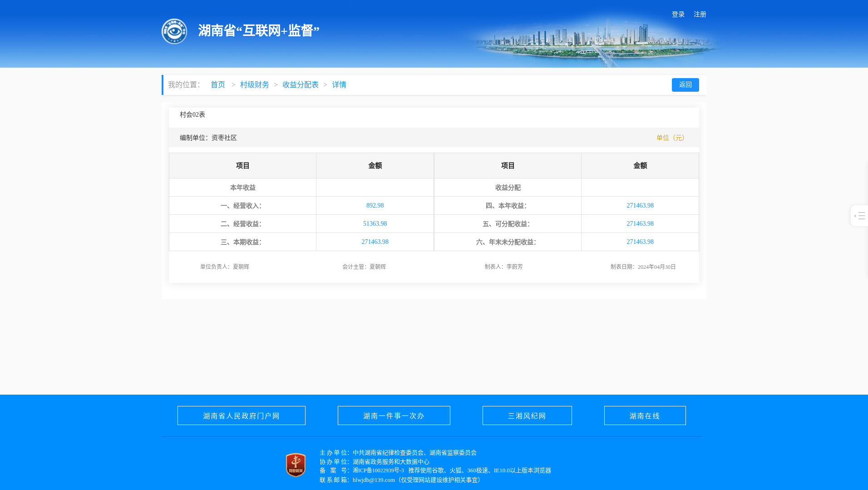Viewport: 868px width, 490px height.
Task: Visit 湖南省人民政府门户网 link
Action: (242, 416)
